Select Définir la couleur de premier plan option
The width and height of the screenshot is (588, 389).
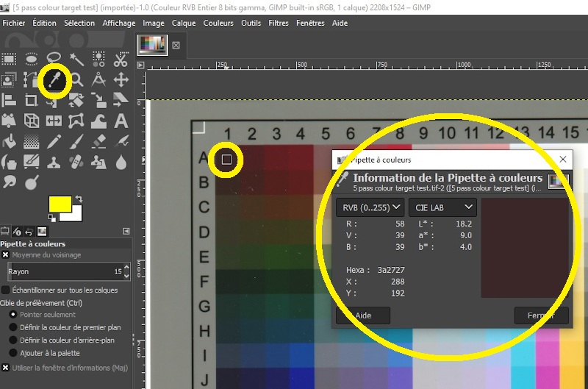[12, 327]
